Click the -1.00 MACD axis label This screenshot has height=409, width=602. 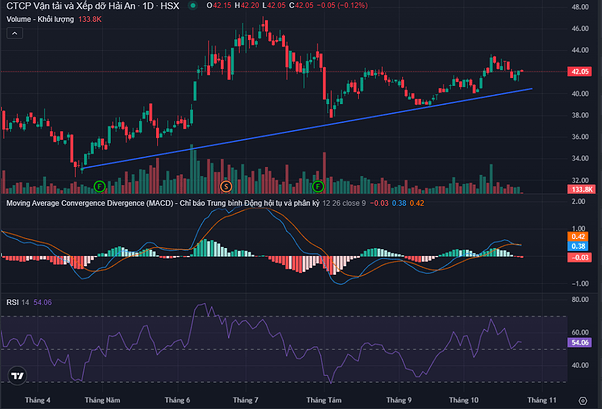[579, 283]
